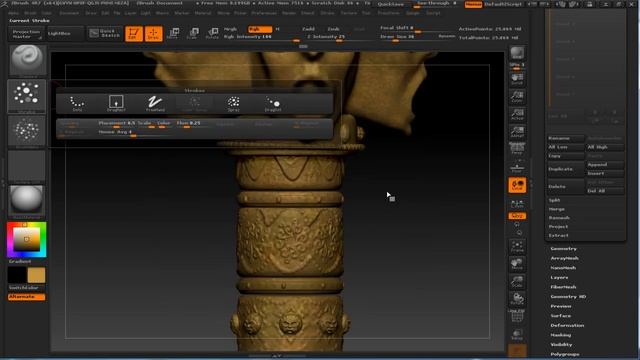Image resolution: width=640 pixels, height=360 pixels.
Task: Pick a hue in the color picker
Action: coord(27,240)
